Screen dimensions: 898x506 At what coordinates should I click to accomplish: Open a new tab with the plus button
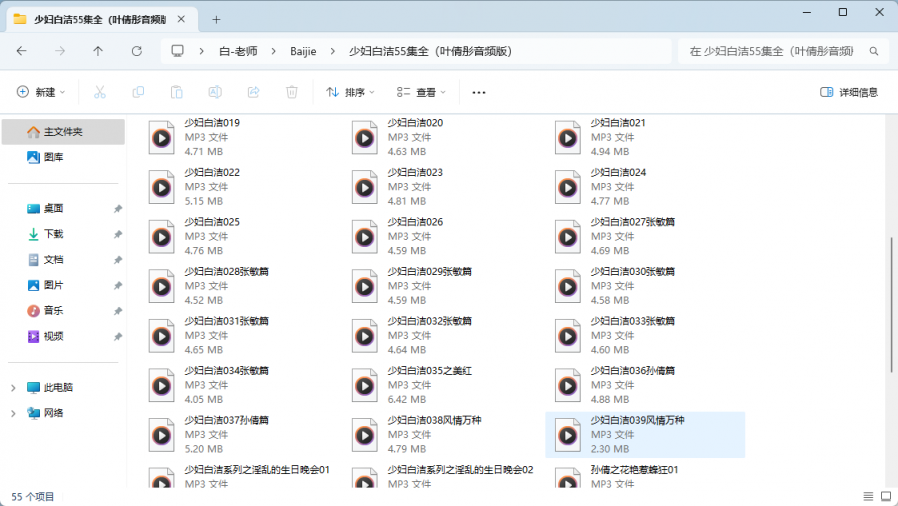[x=216, y=19]
